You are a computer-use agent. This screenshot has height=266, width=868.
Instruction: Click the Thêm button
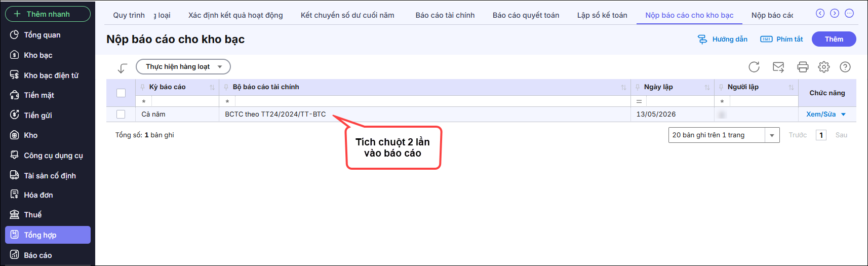pos(834,39)
